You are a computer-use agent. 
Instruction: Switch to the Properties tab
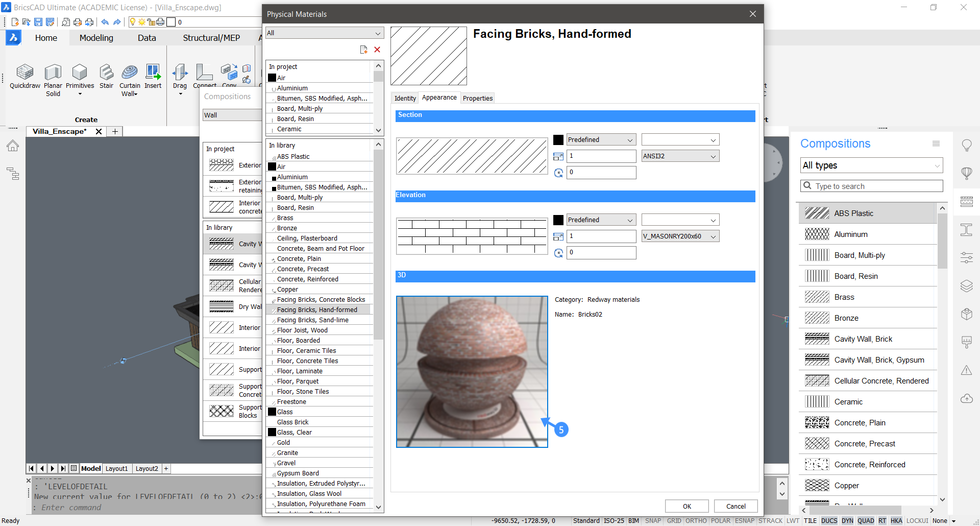(x=477, y=98)
